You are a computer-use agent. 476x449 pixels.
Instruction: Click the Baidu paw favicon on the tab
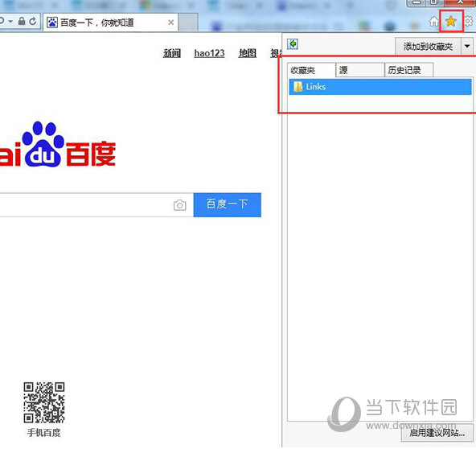click(52, 23)
